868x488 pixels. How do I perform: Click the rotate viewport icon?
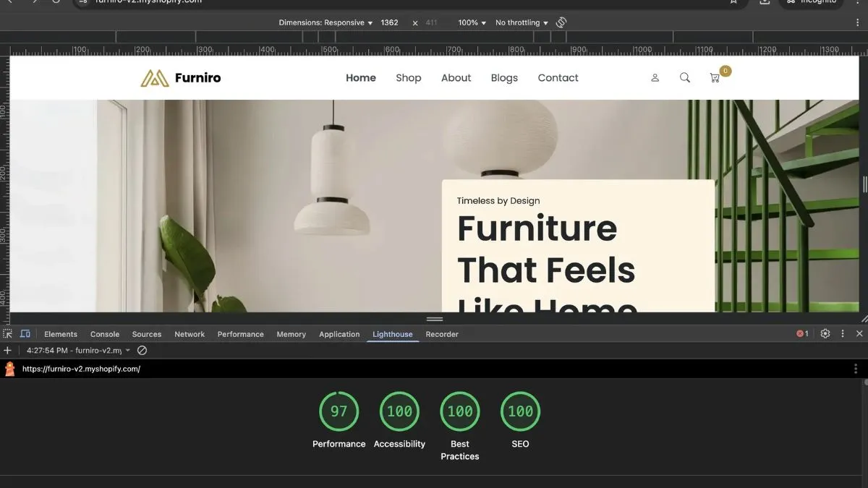click(561, 22)
